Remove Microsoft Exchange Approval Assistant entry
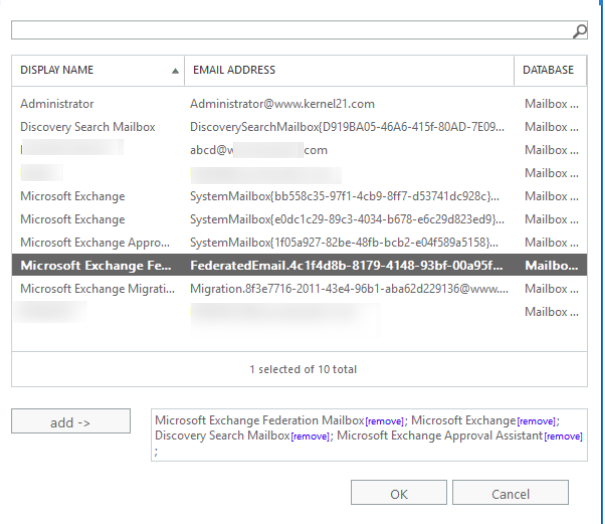The height and width of the screenshot is (524, 605). coord(563,437)
